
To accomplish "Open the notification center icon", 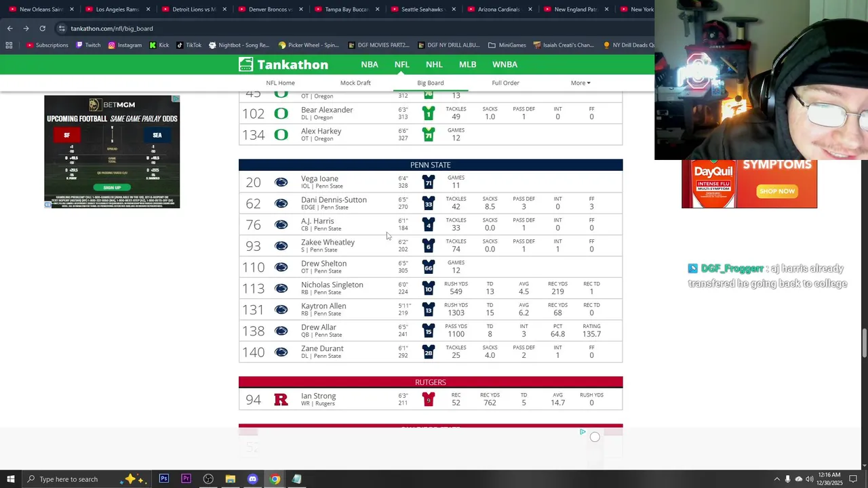I will [x=854, y=479].
